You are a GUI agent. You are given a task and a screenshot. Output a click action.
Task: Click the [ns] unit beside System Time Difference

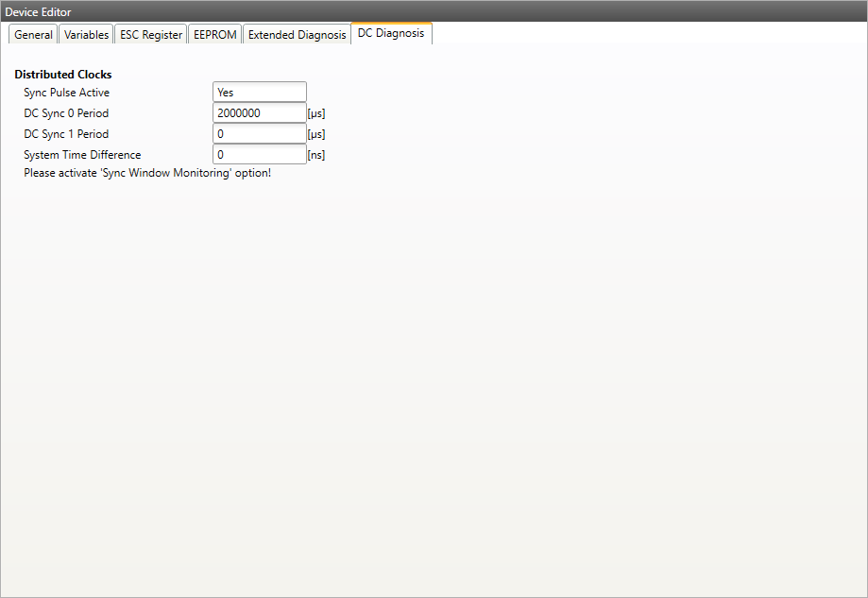click(x=316, y=155)
